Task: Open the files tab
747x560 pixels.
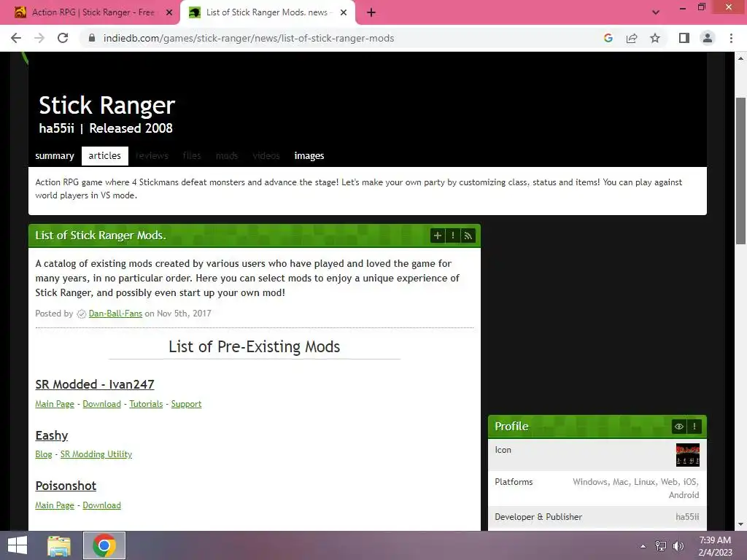Action: pyautogui.click(x=192, y=156)
